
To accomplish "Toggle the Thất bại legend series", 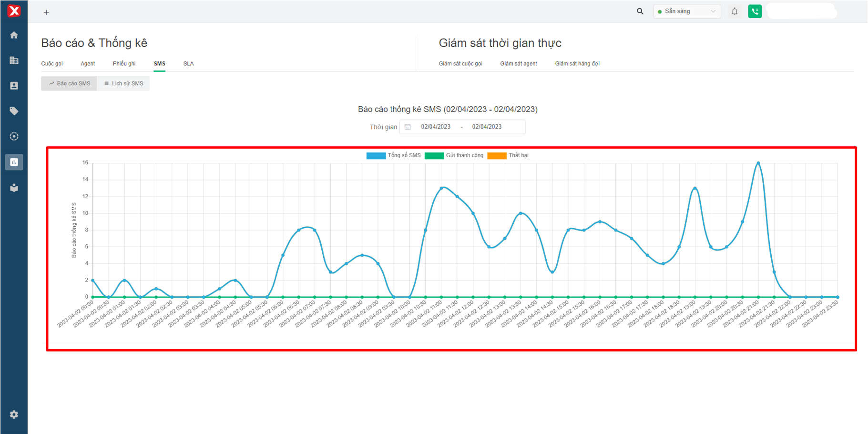I will click(508, 155).
